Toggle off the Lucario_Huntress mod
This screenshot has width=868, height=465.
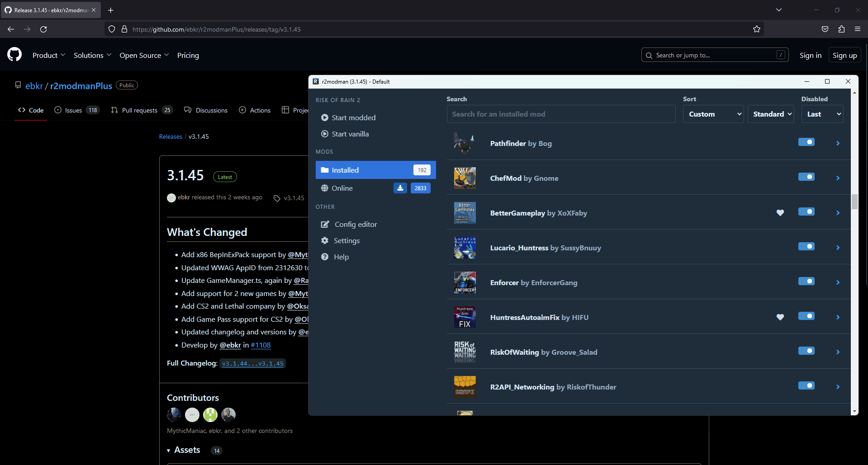[x=806, y=246]
